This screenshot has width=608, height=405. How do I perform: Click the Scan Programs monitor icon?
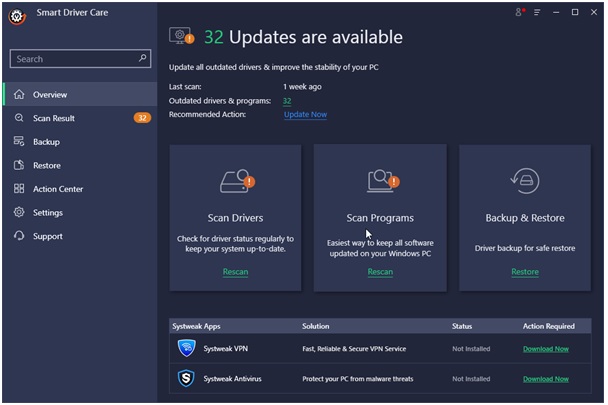point(381,182)
